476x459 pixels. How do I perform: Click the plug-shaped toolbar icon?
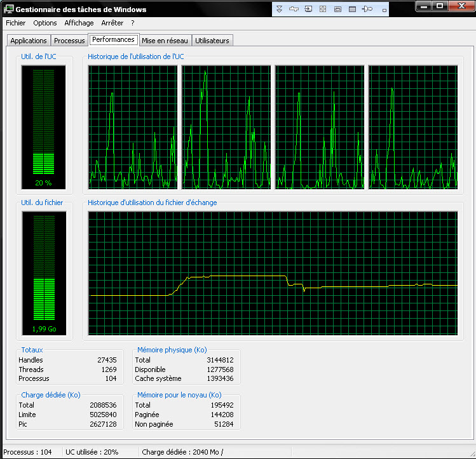click(367, 9)
